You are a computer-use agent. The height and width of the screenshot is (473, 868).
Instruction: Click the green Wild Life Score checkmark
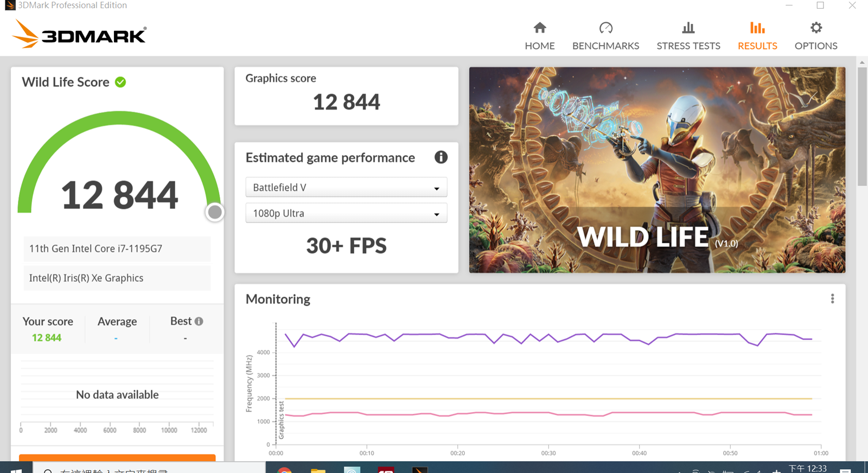pyautogui.click(x=120, y=82)
